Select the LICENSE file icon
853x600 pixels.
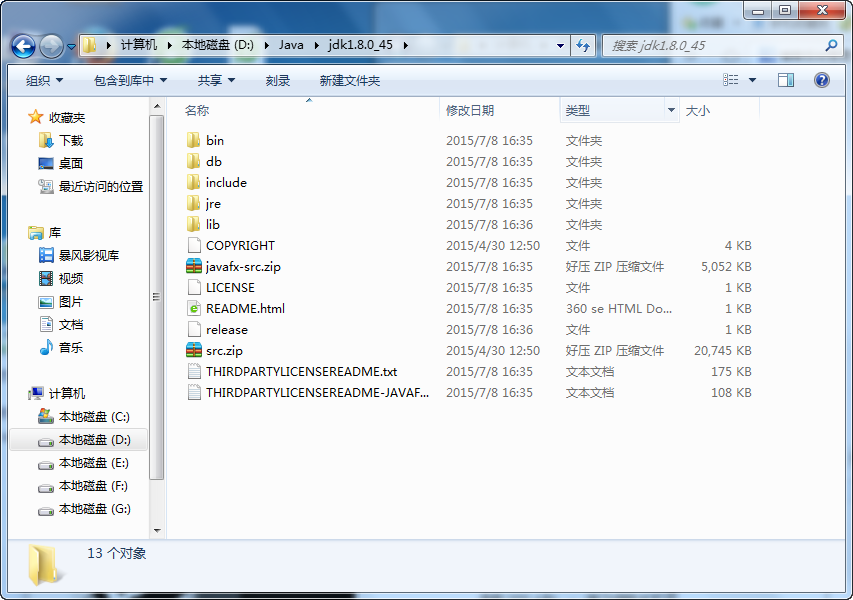(x=194, y=287)
